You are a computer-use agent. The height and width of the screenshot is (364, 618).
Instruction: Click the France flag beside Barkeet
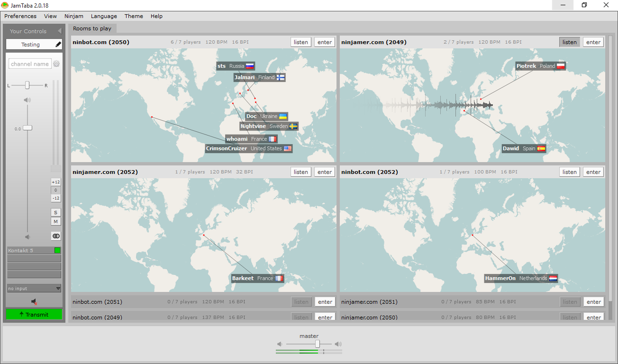[279, 279]
